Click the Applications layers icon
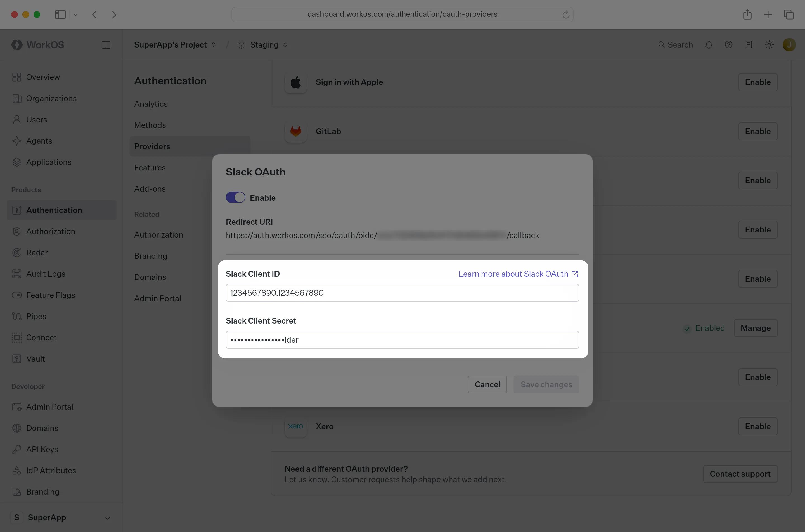 [16, 162]
